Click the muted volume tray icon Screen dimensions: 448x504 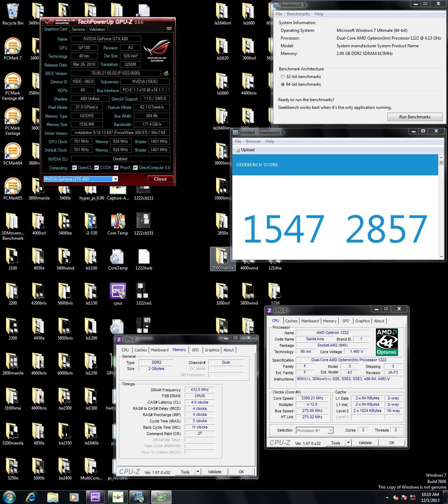point(396,497)
